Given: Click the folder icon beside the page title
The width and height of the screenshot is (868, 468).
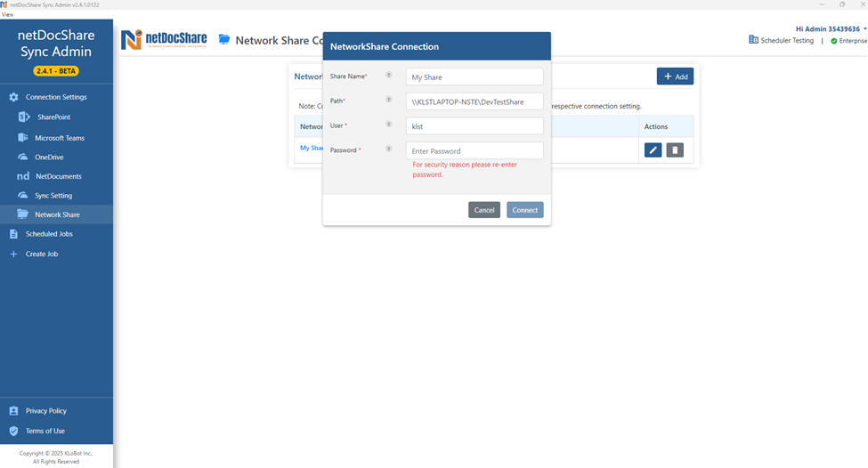Looking at the screenshot, I should coord(224,39).
